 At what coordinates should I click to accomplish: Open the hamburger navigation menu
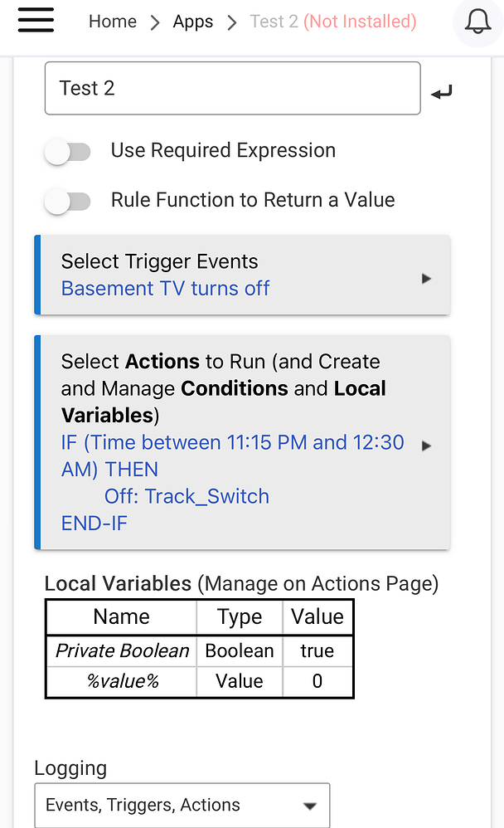point(35,22)
